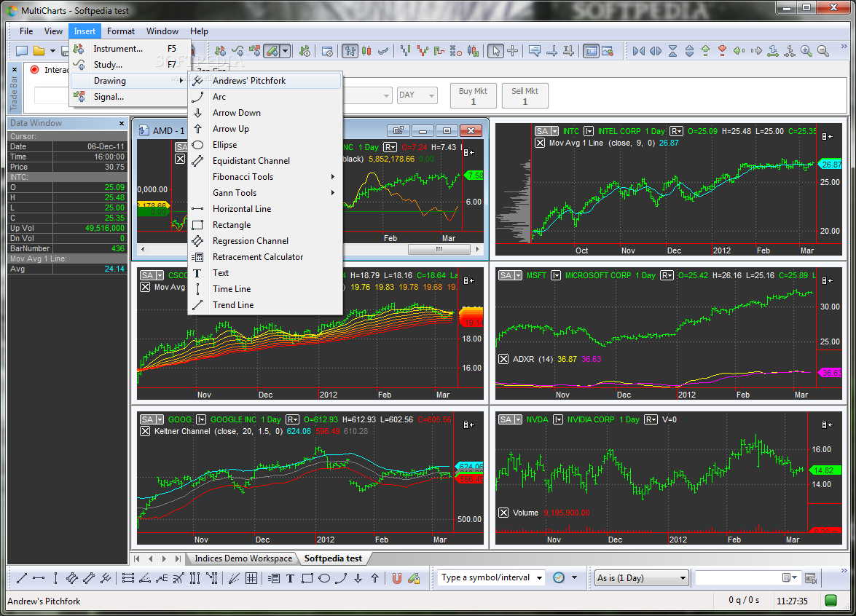
Task: Click the Data Window toggle toolbar icon
Action: 591,51
